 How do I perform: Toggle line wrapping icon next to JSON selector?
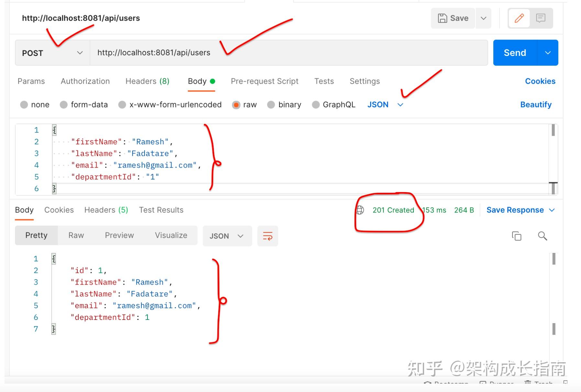point(268,236)
